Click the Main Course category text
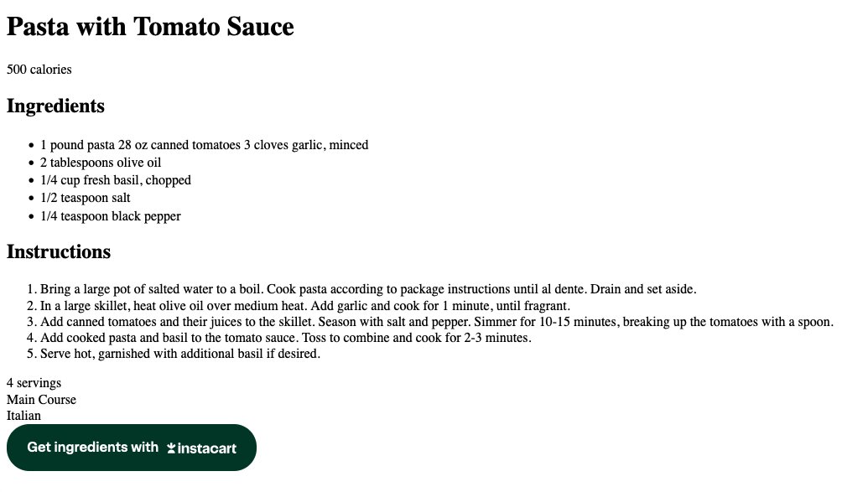Screen dimensions: 868x492 [x=42, y=400]
